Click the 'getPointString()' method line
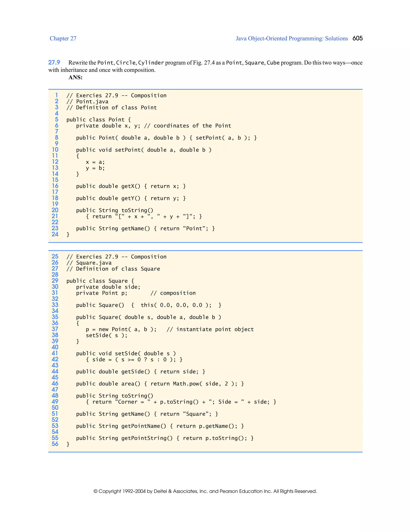 [x=165, y=438]
